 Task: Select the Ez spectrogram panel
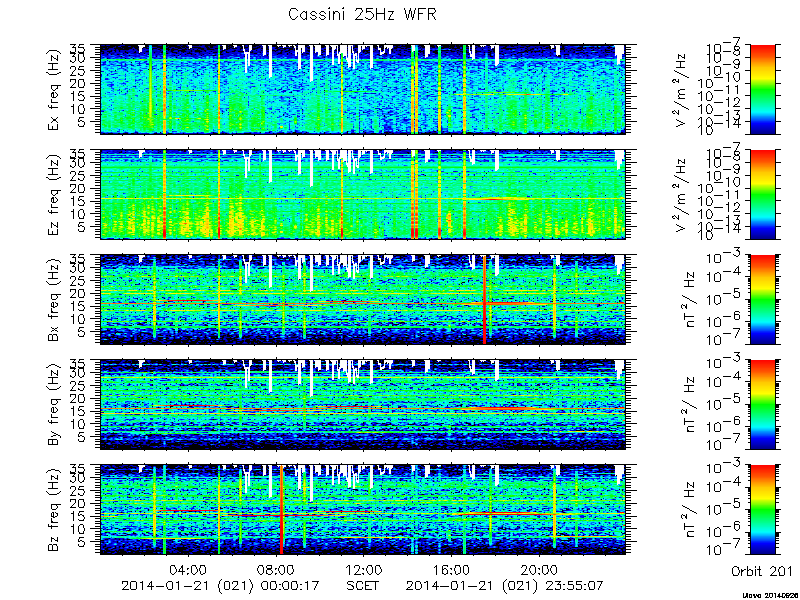[363, 194]
